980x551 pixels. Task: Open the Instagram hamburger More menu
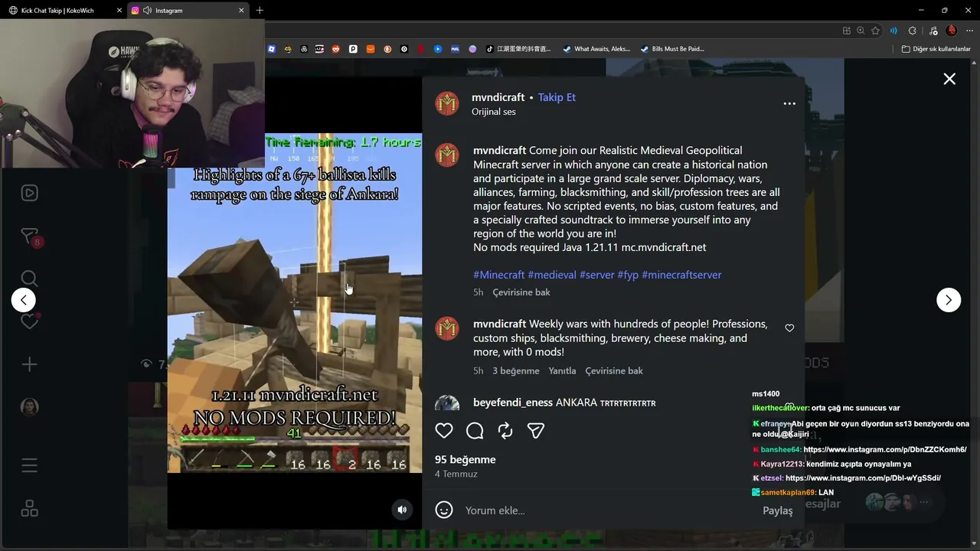pos(29,465)
